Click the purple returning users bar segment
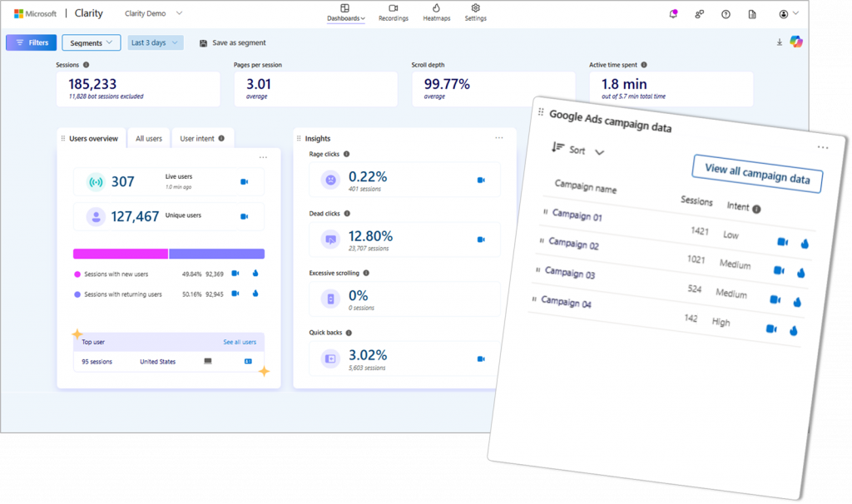The width and height of the screenshot is (852, 504). [217, 254]
